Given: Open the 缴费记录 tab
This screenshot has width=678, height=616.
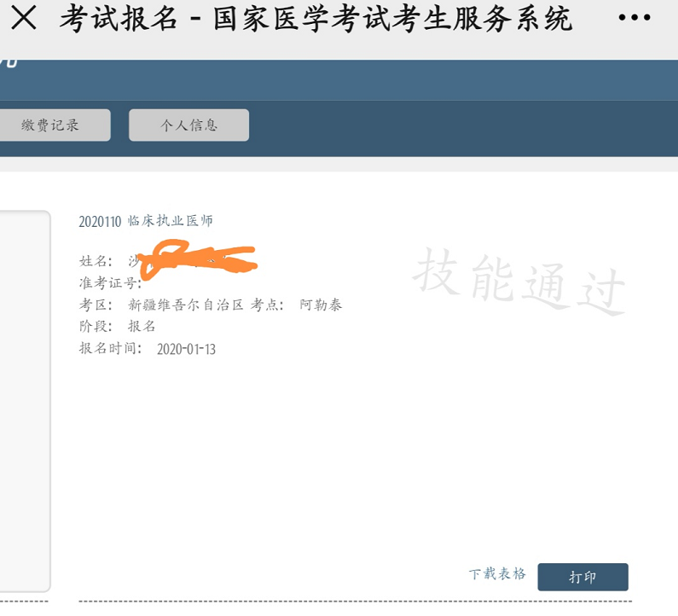Looking at the screenshot, I should coord(53,125).
